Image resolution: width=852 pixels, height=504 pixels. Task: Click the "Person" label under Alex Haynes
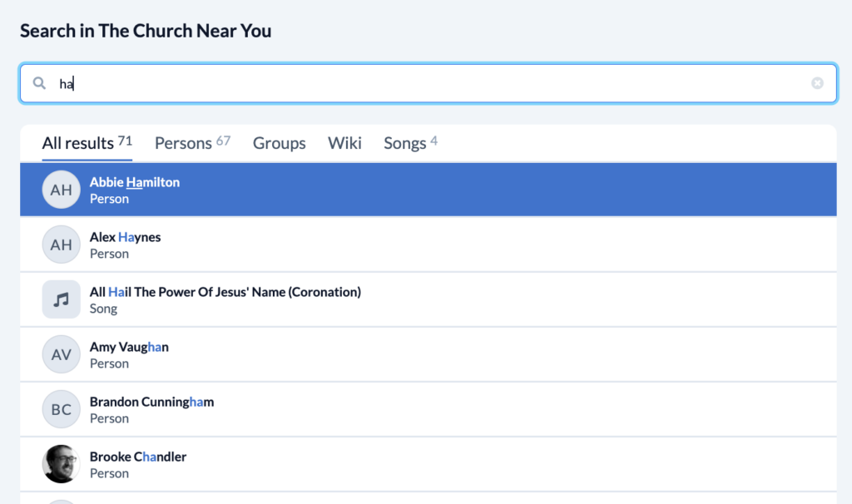coord(109,254)
